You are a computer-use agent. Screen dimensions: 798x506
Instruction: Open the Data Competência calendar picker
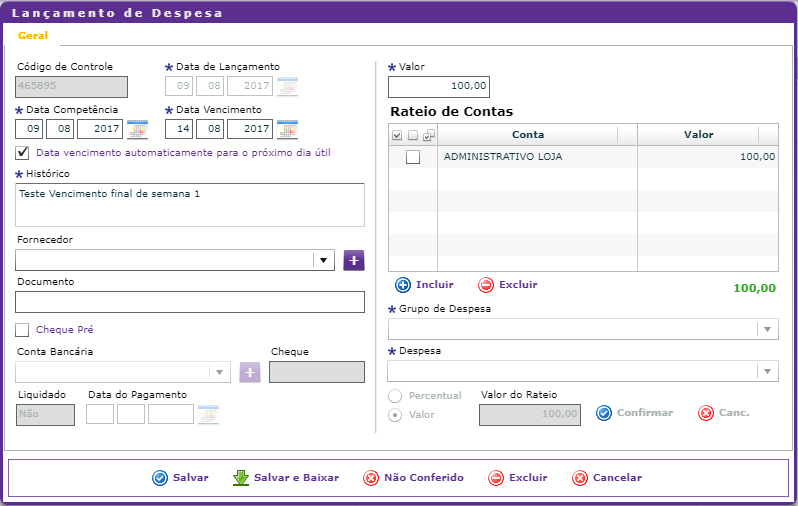138,129
